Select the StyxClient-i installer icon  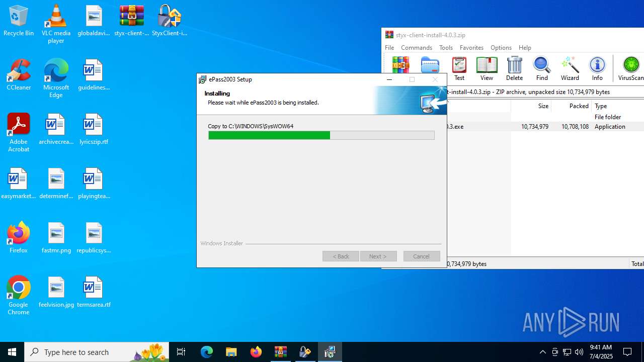point(170,21)
